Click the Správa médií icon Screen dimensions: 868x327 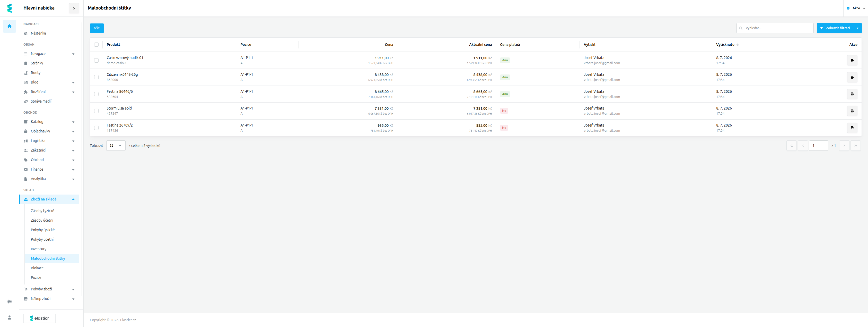click(x=26, y=102)
